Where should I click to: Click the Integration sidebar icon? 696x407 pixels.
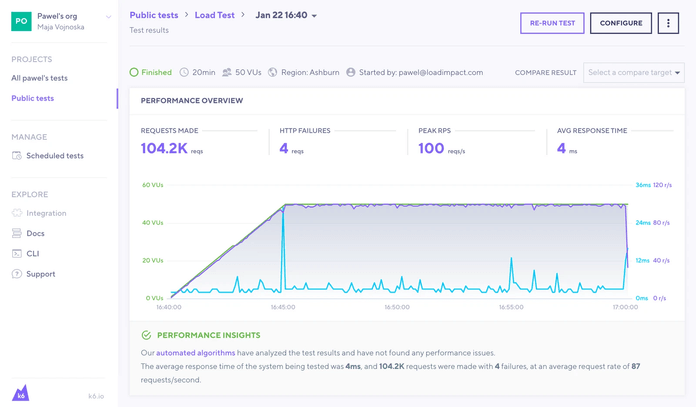coord(17,213)
